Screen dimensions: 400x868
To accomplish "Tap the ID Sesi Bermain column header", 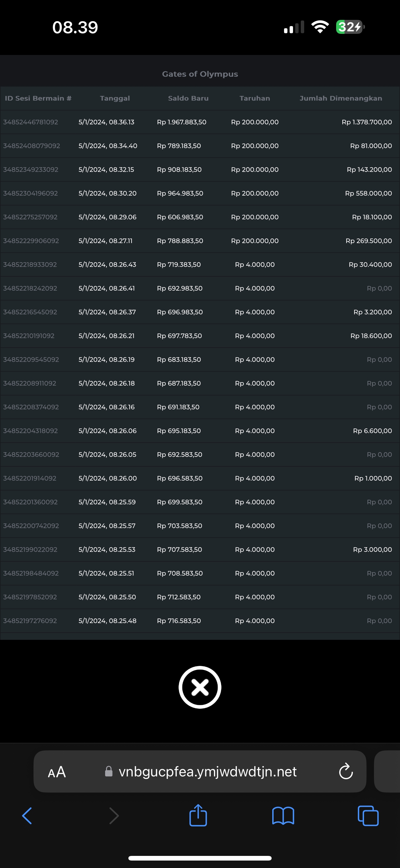I will pyautogui.click(x=38, y=98).
